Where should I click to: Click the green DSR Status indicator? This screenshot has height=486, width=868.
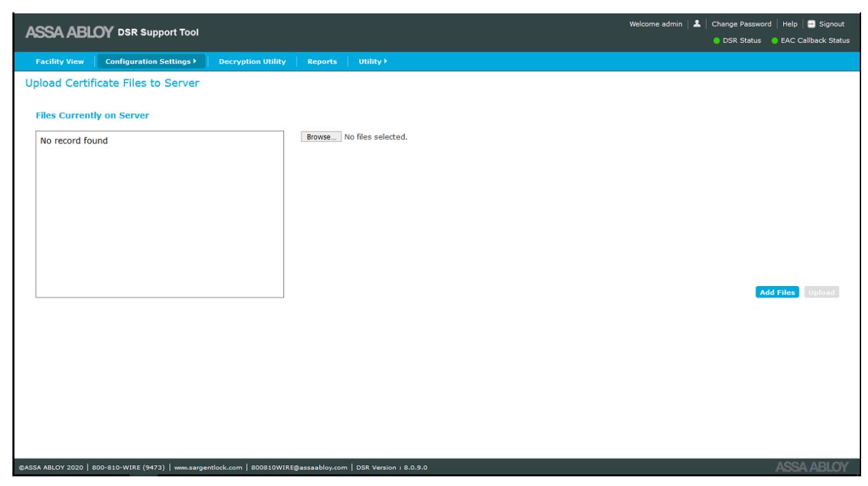coord(718,40)
